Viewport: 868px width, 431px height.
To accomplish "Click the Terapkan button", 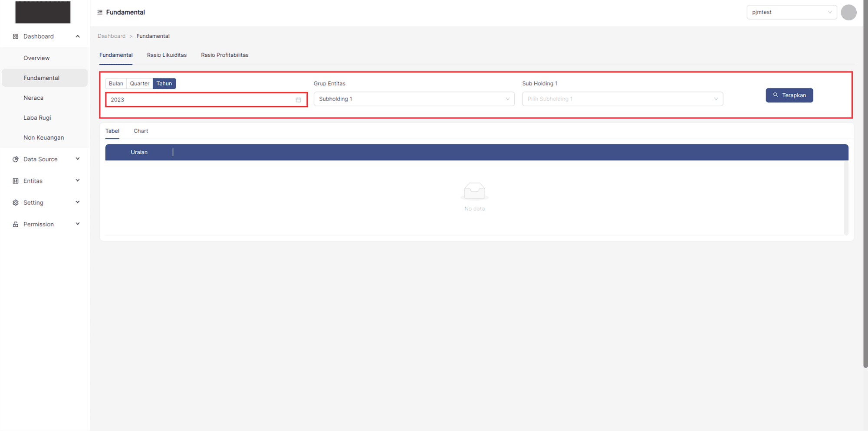I will point(789,95).
